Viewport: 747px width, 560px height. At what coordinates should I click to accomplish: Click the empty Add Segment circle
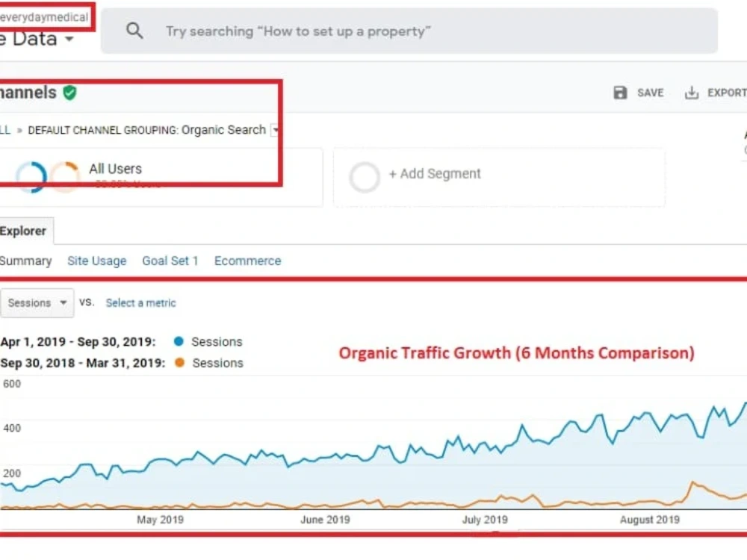[x=365, y=177]
